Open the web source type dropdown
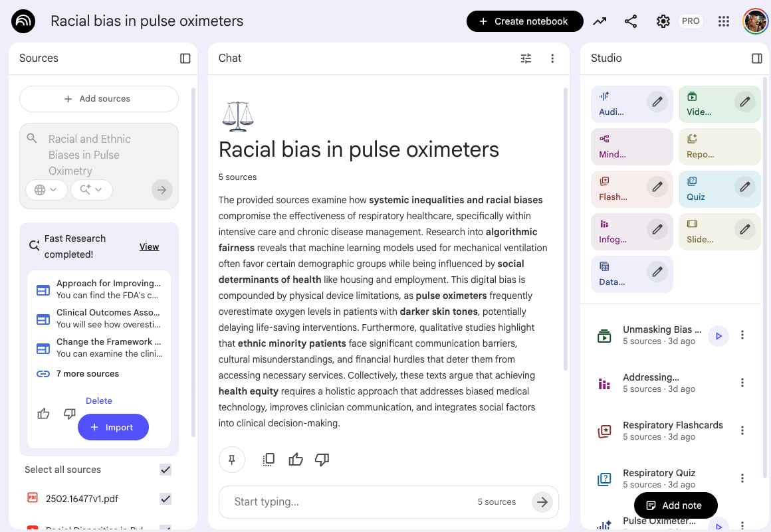Screen dimensions: 771x532 click(x=47, y=189)
